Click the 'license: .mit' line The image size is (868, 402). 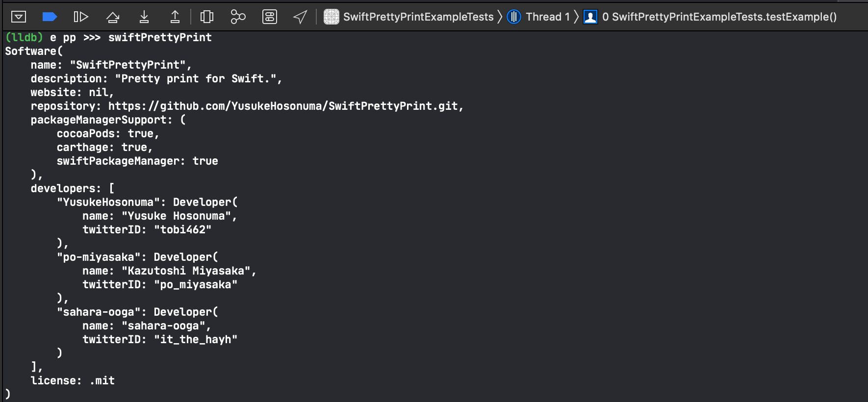pyautogui.click(x=73, y=380)
